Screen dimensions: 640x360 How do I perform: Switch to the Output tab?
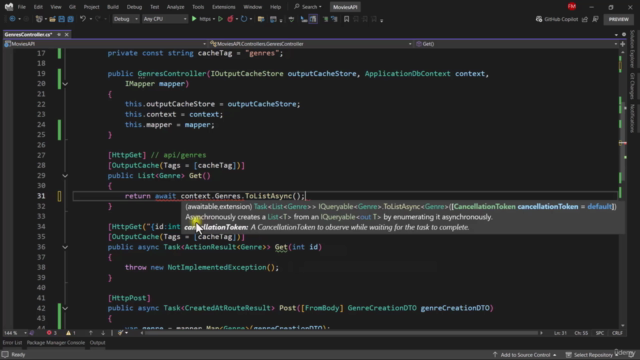tap(98, 343)
